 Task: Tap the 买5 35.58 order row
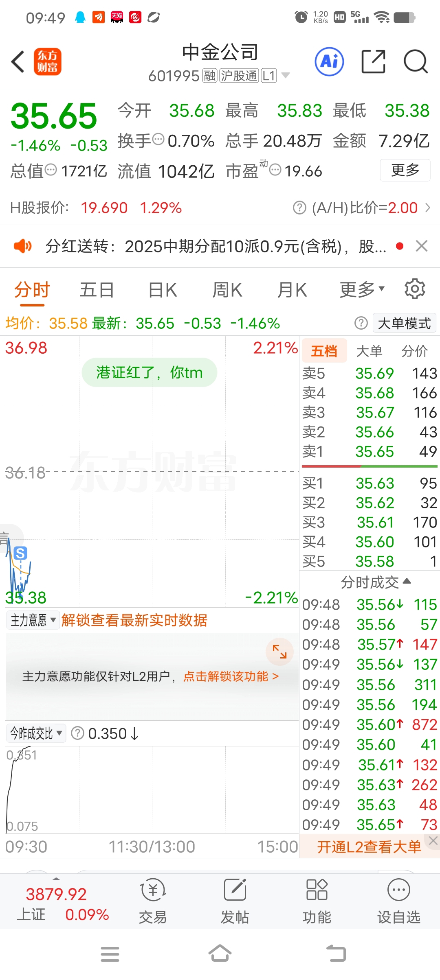370,561
